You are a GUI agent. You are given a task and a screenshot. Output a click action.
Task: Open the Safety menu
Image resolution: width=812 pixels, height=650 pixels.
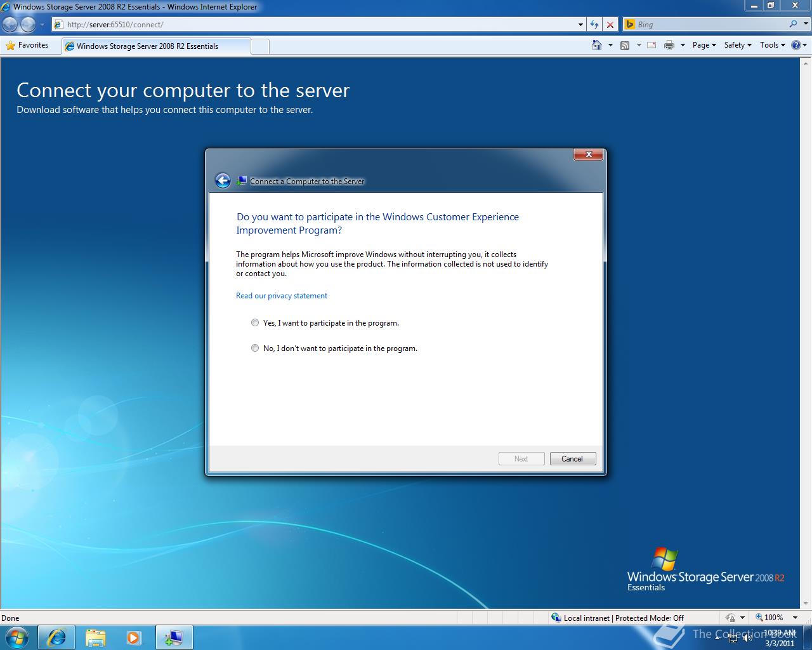tap(738, 45)
